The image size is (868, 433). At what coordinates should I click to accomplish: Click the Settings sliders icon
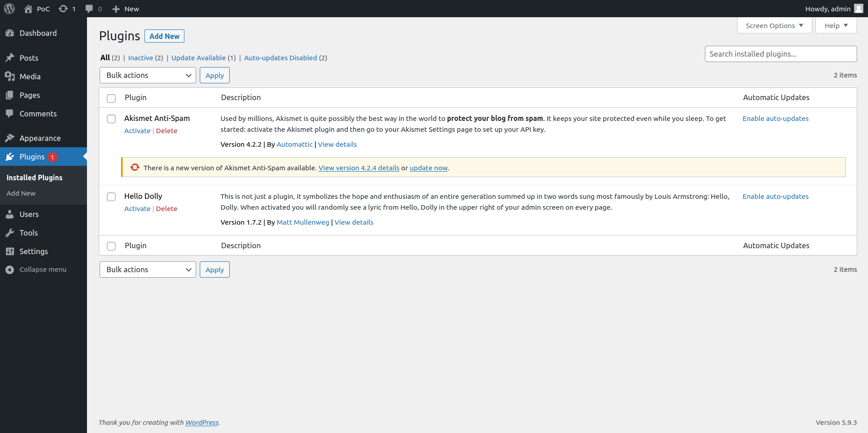[10, 251]
